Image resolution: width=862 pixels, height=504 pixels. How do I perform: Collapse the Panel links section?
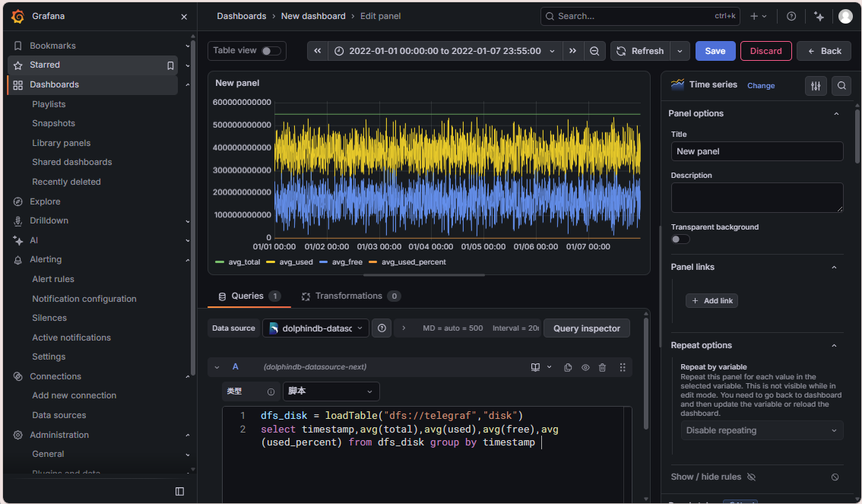[x=834, y=267]
